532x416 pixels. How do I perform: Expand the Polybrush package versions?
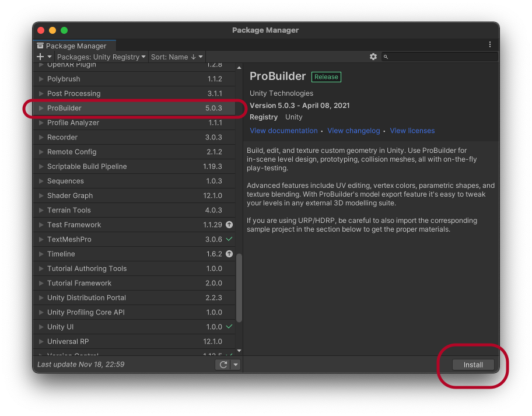pyautogui.click(x=41, y=79)
